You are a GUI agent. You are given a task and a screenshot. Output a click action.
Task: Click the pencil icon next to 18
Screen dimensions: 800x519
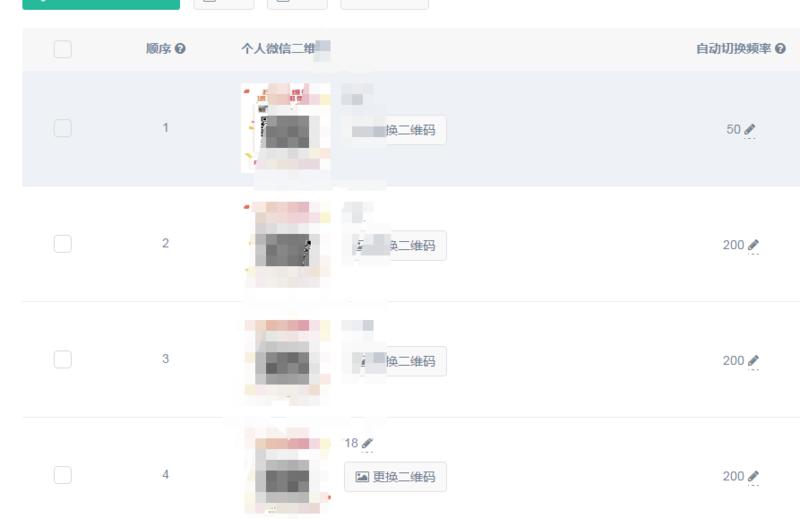(x=368, y=443)
